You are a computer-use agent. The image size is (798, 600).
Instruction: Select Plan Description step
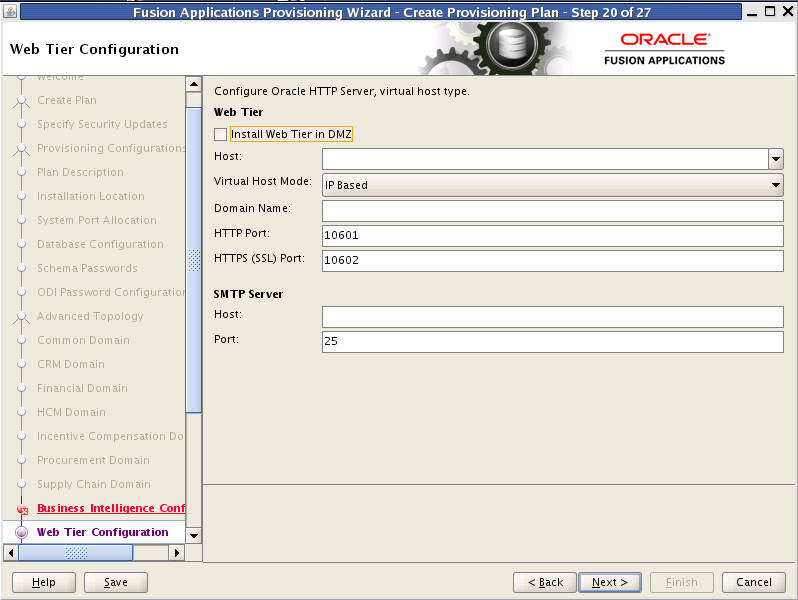pos(80,172)
